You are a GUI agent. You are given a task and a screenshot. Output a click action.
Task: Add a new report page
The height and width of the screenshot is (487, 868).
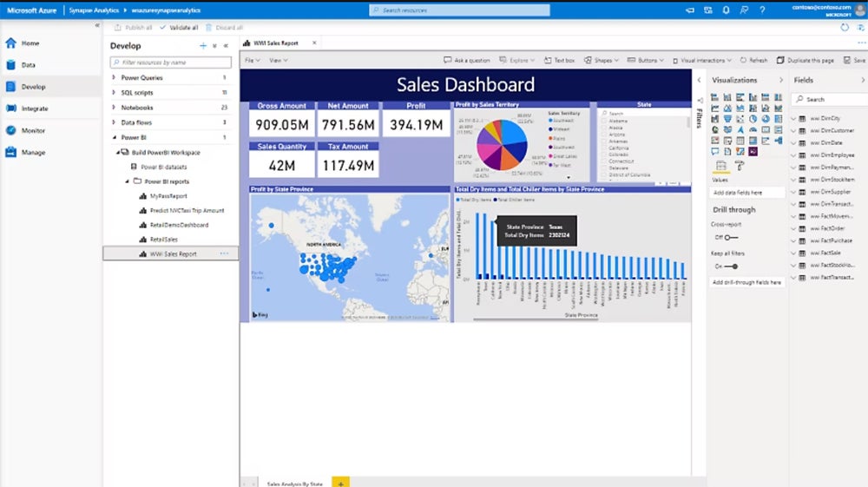point(340,483)
